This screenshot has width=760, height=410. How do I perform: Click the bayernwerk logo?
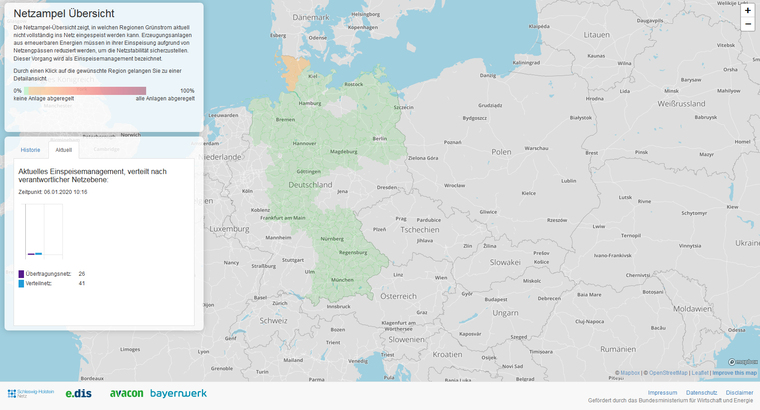pyautogui.click(x=178, y=394)
